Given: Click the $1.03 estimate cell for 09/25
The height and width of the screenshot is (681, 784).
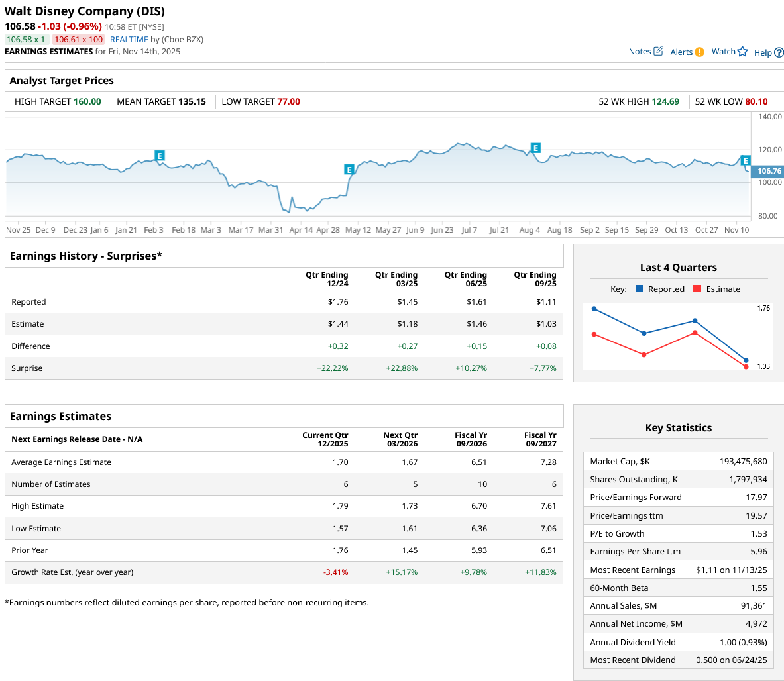Looking at the screenshot, I should [546, 324].
